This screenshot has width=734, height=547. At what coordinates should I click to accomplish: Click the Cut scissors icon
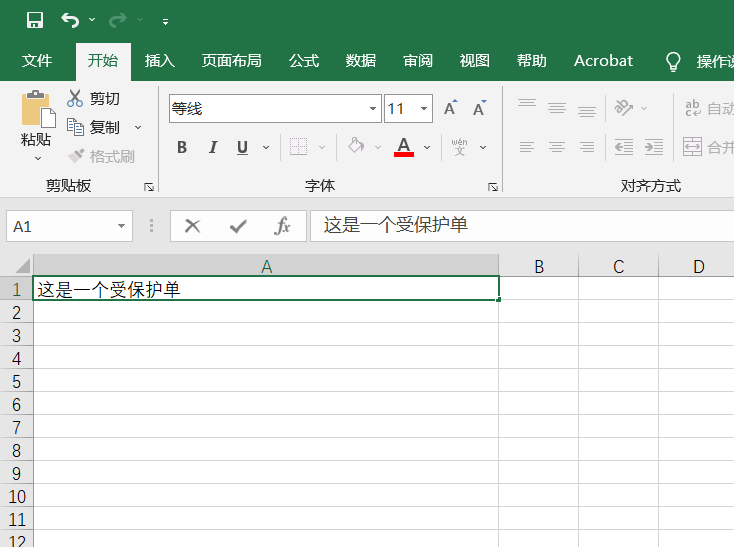click(75, 99)
